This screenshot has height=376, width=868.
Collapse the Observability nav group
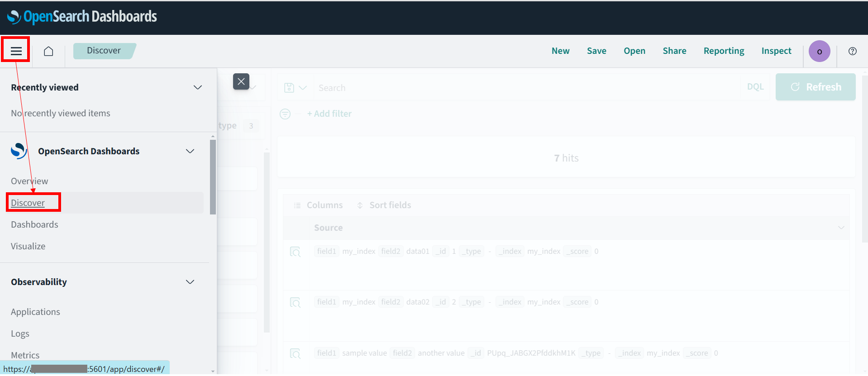click(190, 282)
